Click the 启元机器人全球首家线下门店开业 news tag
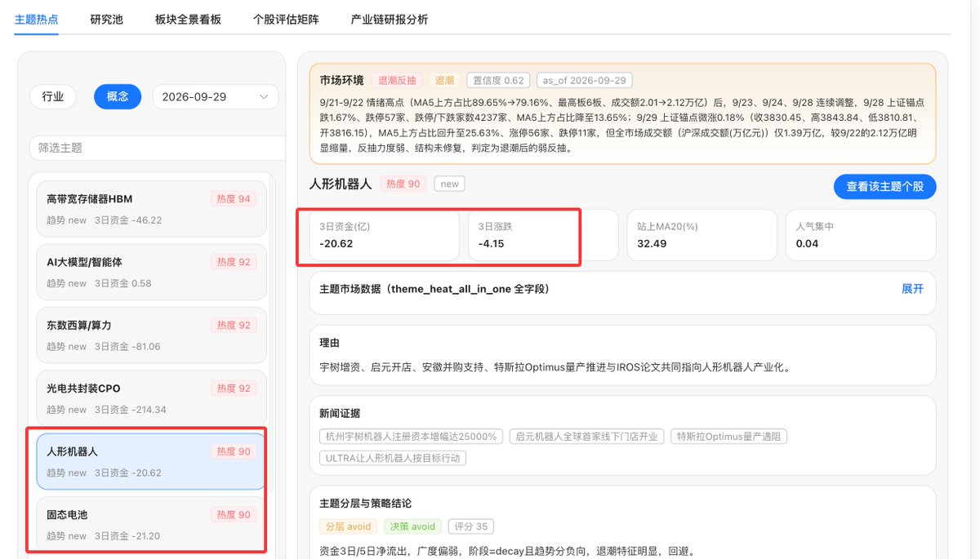 (x=586, y=437)
